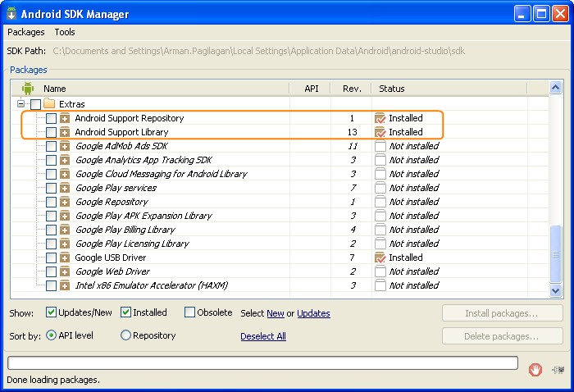Check the Google USB Driver checkbox

[51, 258]
